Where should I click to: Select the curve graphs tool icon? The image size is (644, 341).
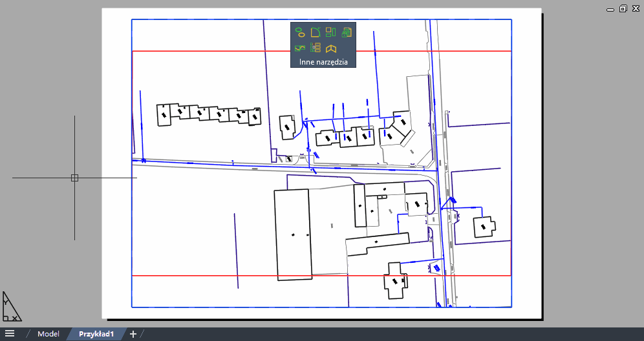(299, 48)
